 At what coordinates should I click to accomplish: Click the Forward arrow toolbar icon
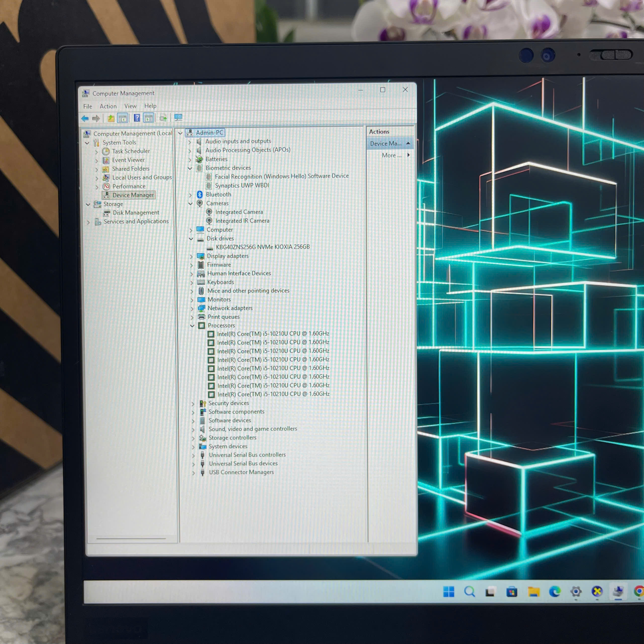[x=96, y=118]
